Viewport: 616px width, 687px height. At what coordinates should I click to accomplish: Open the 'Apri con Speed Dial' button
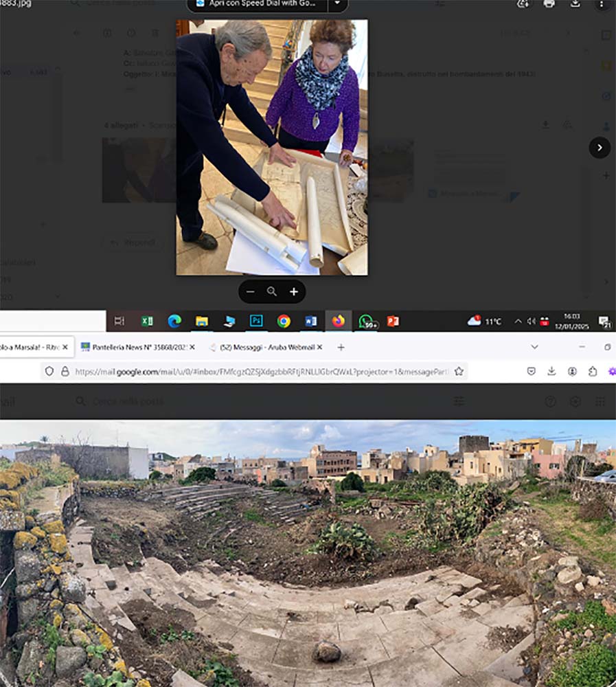257,4
